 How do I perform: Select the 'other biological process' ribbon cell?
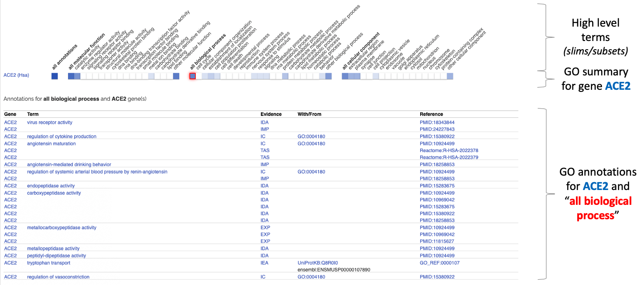(x=329, y=76)
